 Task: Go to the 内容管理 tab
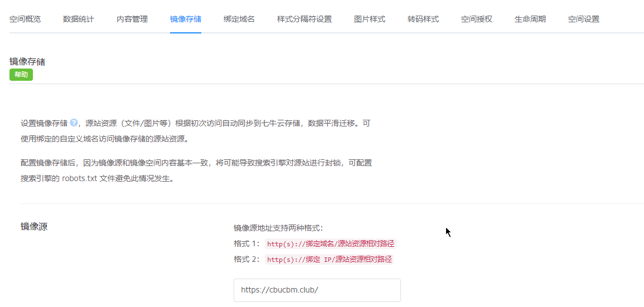132,19
